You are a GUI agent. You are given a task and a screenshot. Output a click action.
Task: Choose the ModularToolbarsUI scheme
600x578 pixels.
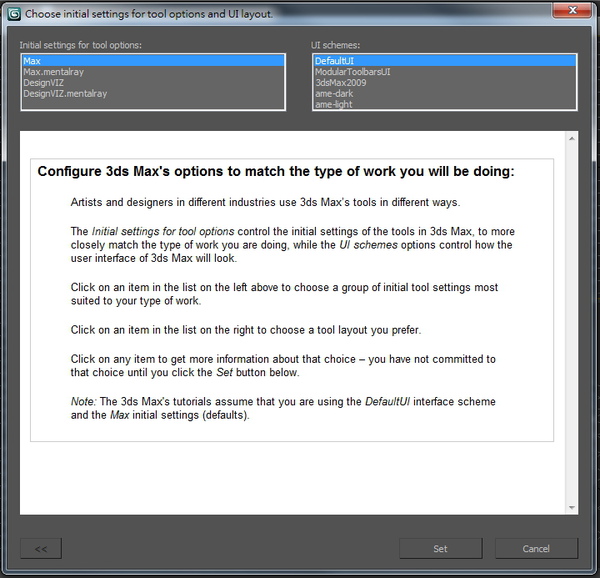coord(445,72)
